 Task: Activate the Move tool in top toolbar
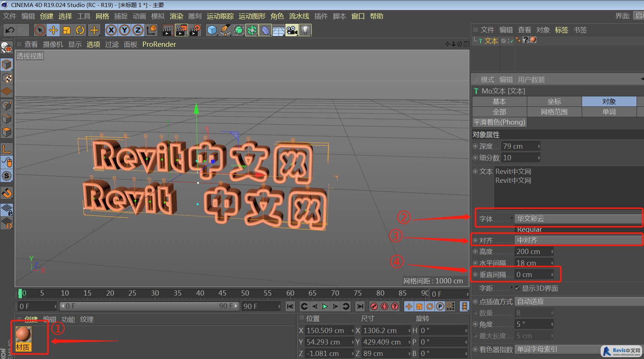53,30
